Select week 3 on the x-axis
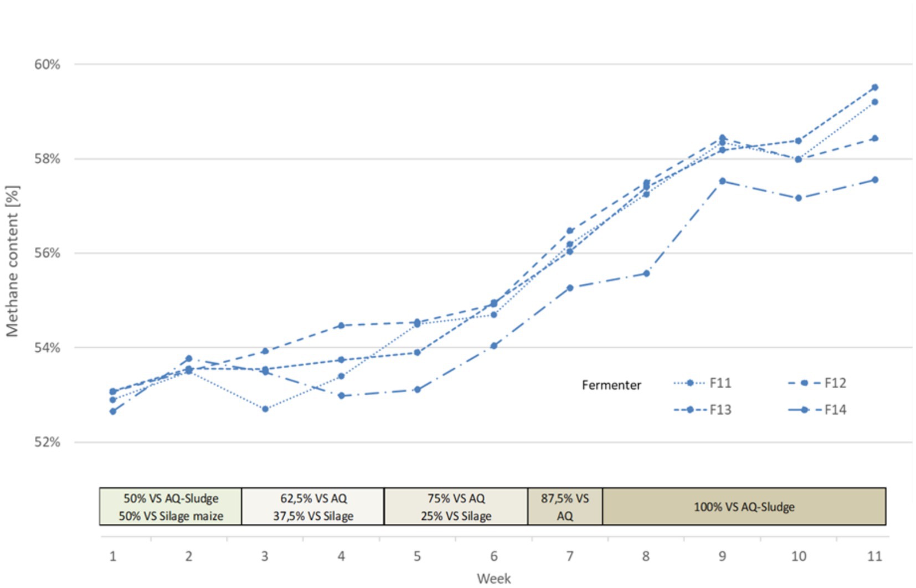The image size is (916, 588). (265, 556)
